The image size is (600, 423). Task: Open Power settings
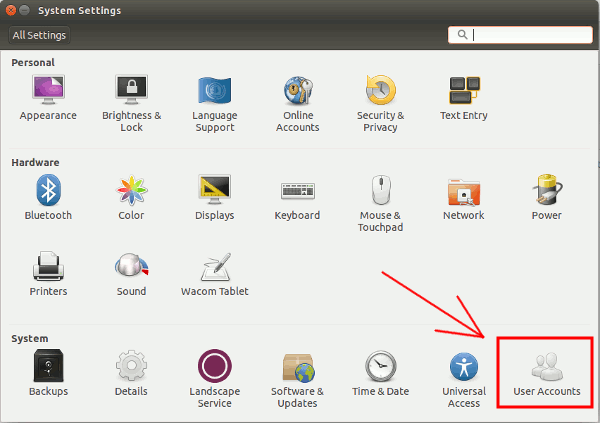pos(547,197)
